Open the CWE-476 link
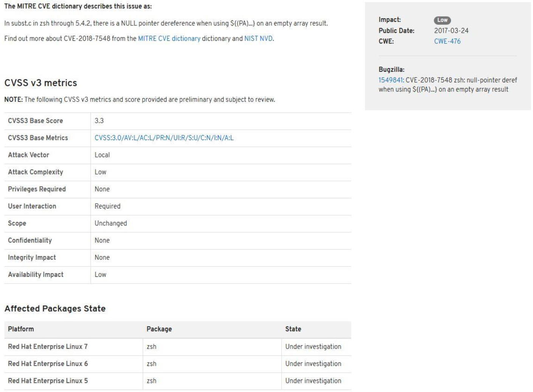 coord(447,41)
